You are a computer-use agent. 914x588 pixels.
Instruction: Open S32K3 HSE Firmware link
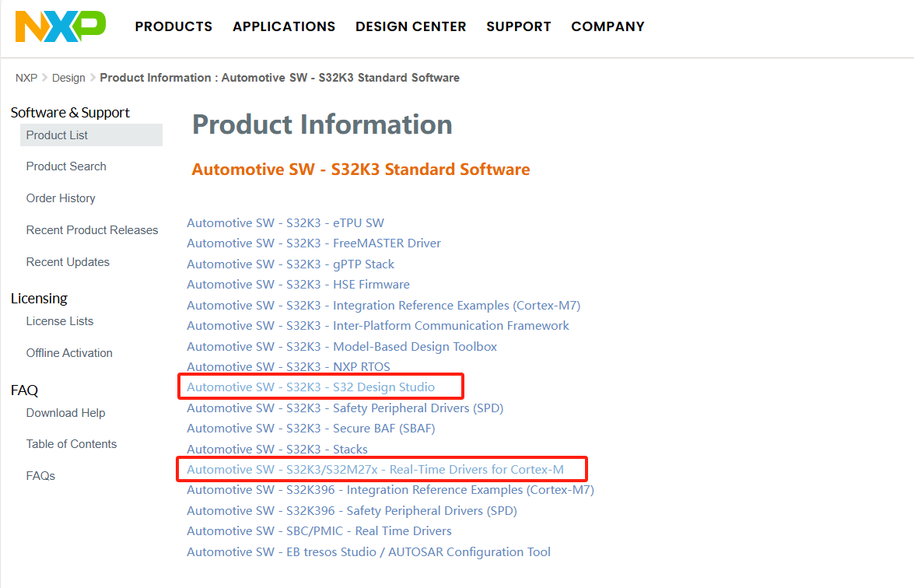point(299,285)
